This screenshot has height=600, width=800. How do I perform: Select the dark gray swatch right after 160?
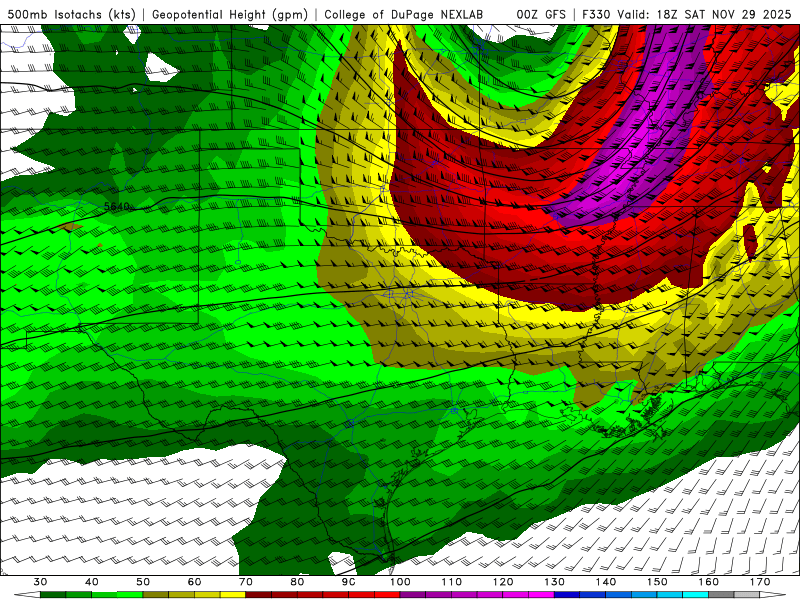(x=721, y=595)
